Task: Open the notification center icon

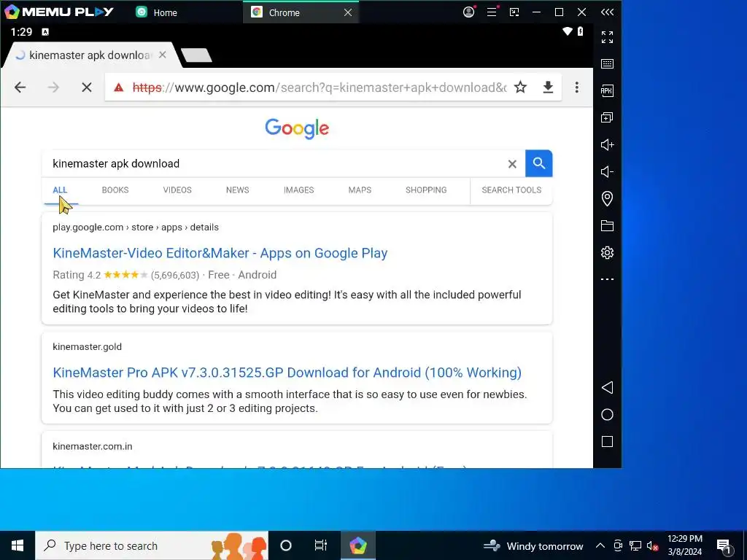Action: pos(724,545)
